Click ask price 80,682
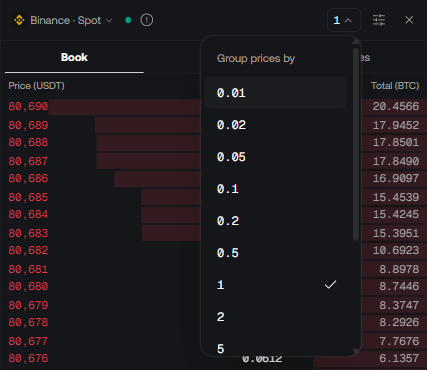 (x=28, y=250)
